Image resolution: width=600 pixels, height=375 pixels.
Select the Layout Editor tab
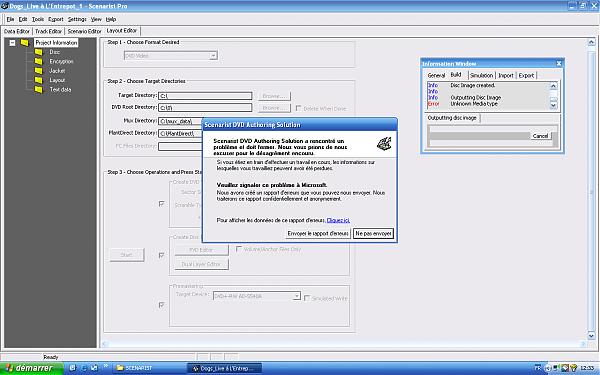[122, 31]
